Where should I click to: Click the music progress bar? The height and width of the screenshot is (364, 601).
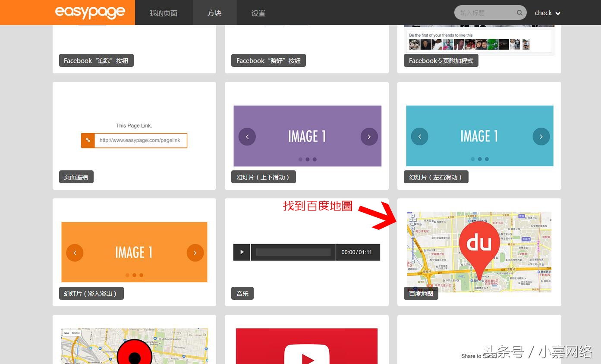[293, 252]
